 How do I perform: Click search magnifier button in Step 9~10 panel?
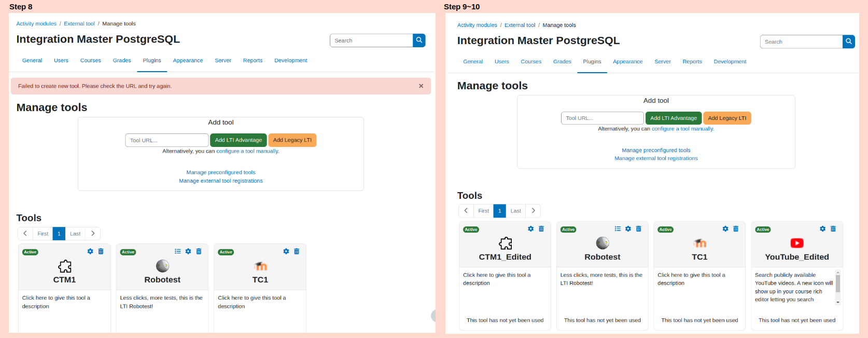[849, 42]
